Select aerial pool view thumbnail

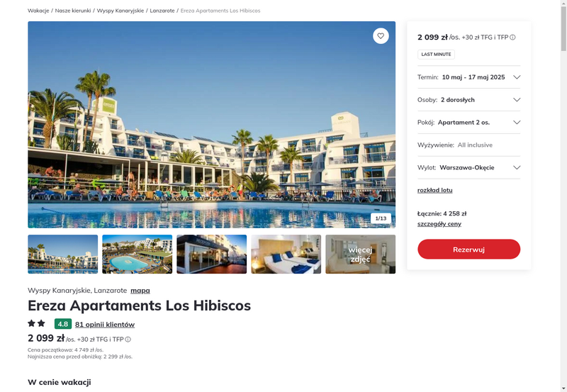pyautogui.click(x=137, y=254)
